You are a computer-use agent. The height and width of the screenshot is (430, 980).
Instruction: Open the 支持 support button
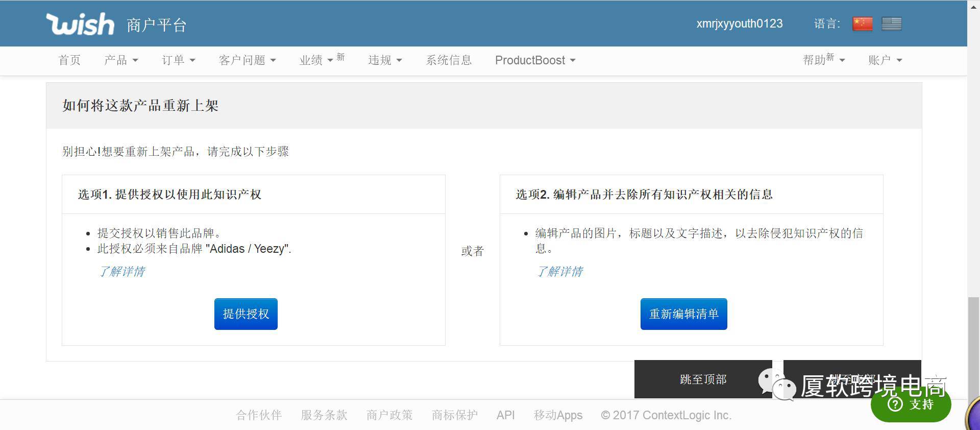[911, 404]
